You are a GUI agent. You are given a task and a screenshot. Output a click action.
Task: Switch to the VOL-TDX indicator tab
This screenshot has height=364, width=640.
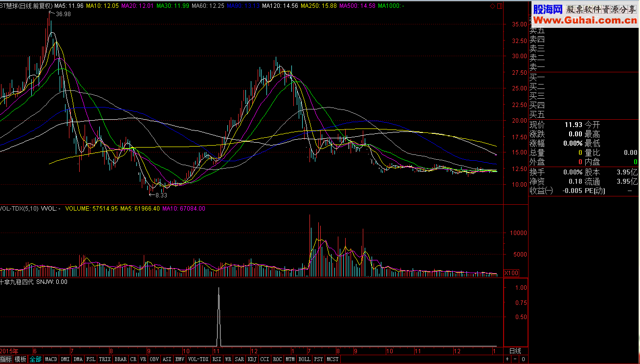pyautogui.click(x=198, y=359)
